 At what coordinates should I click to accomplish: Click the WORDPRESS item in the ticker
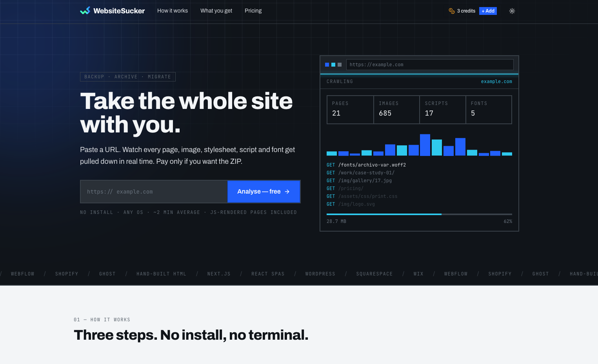point(320,274)
